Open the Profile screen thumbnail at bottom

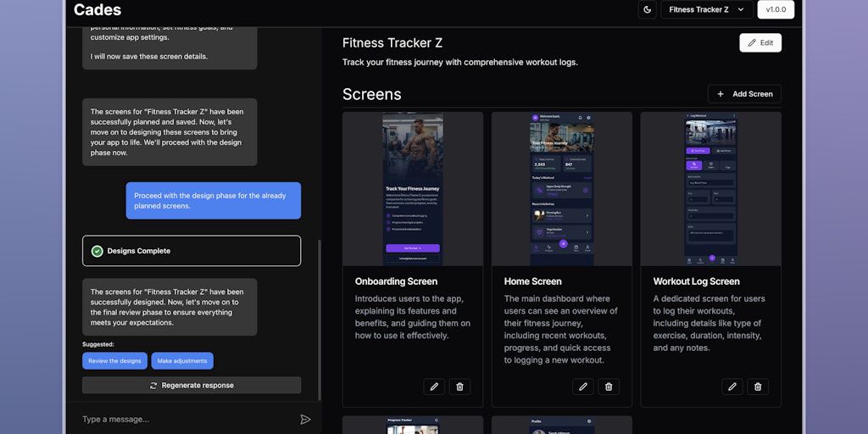coord(561,426)
